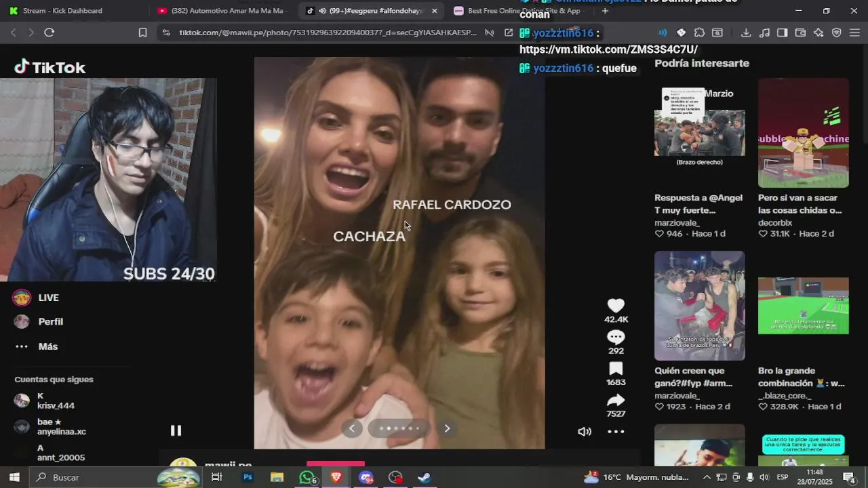Image resolution: width=868 pixels, height=488 pixels.
Task: Toggle the browser sidebar panel
Action: tap(782, 33)
